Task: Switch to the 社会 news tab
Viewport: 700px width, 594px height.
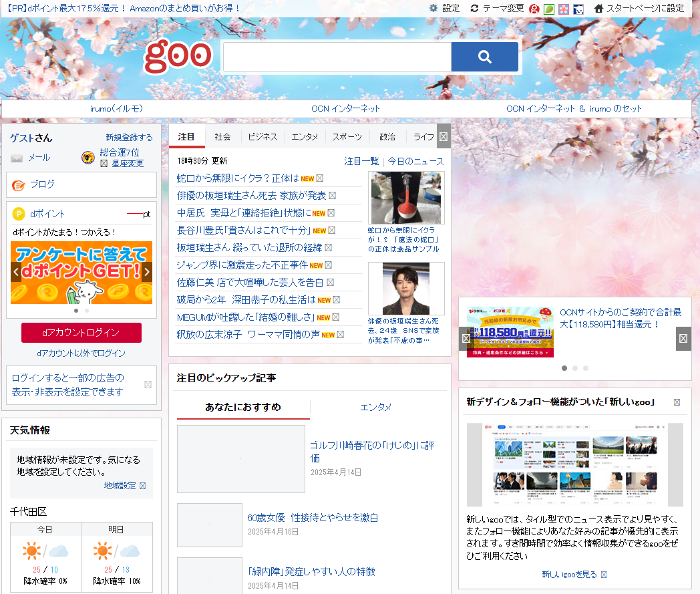Action: coord(222,137)
